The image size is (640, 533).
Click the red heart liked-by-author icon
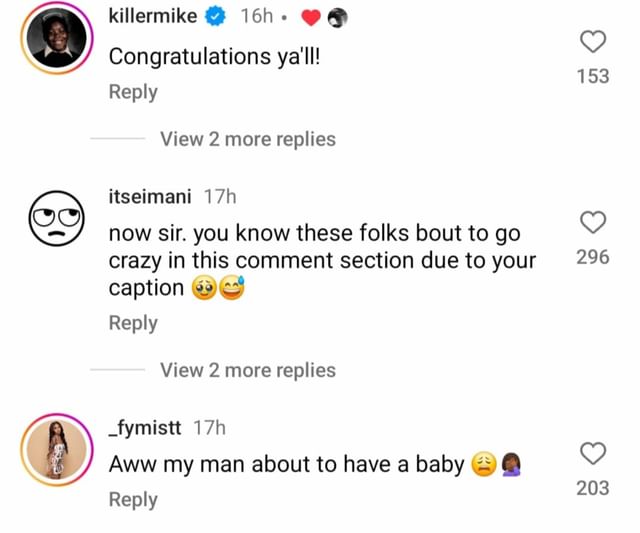310,17
